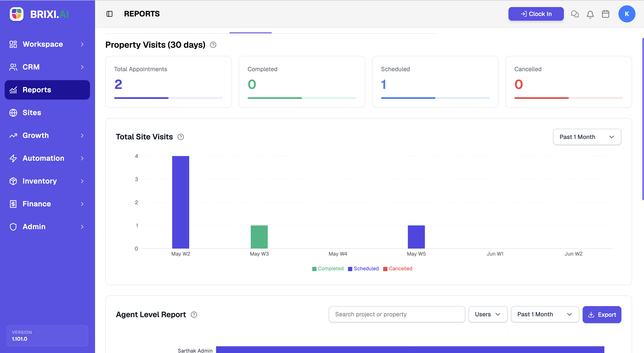Image resolution: width=644 pixels, height=353 pixels.
Task: Show help for Property Visits (30 days)
Action: [x=213, y=45]
